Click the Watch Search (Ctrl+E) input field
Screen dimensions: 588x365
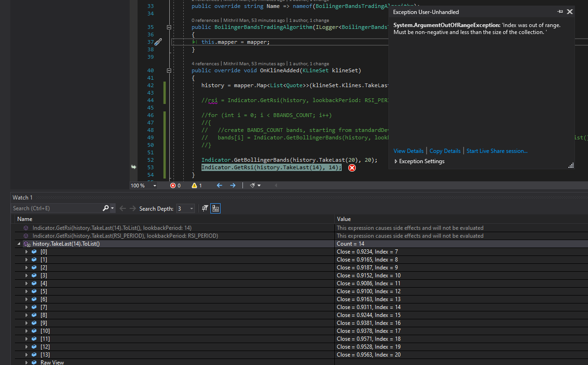57,208
